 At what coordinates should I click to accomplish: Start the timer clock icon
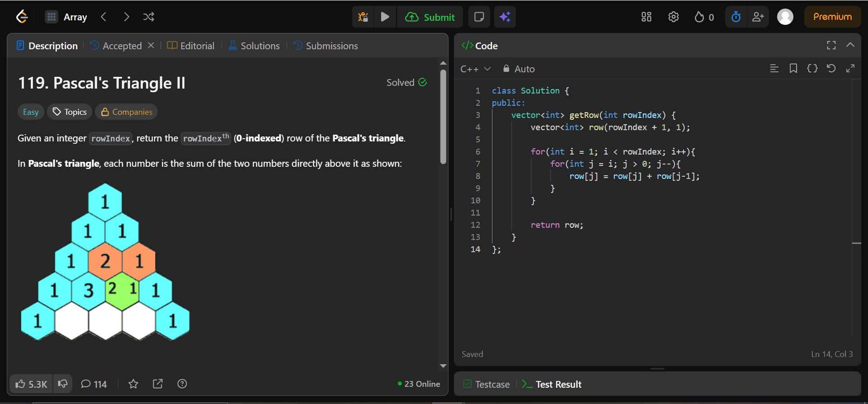point(736,17)
